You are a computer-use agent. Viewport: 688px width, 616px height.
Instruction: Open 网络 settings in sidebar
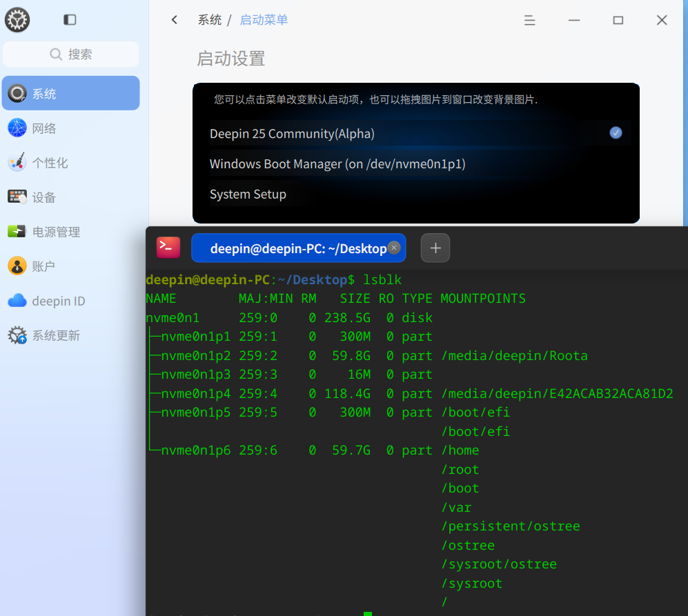coord(70,128)
